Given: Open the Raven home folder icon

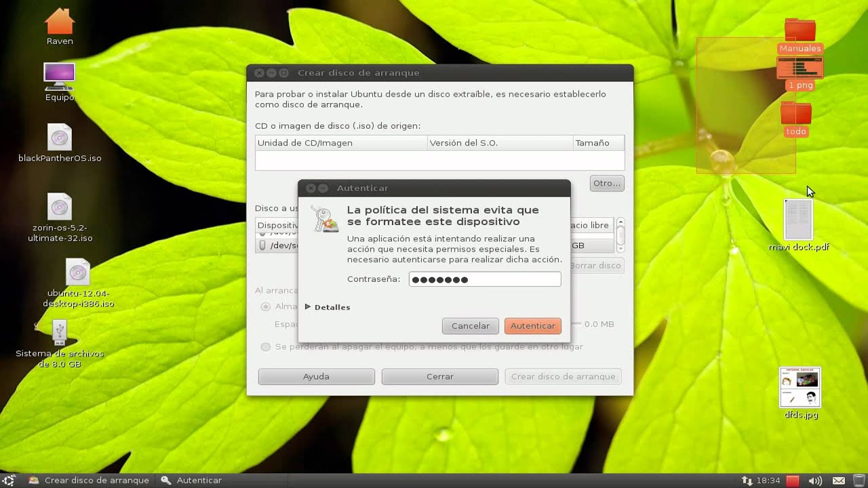Looking at the screenshot, I should point(60,21).
